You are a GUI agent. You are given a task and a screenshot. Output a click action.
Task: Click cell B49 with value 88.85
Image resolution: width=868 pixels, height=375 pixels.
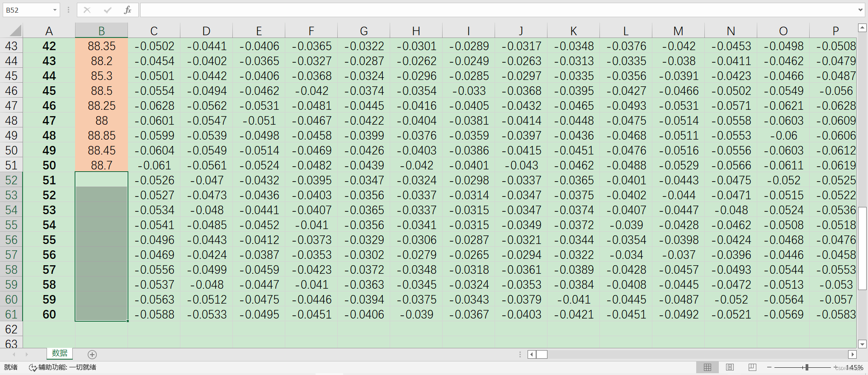click(101, 136)
